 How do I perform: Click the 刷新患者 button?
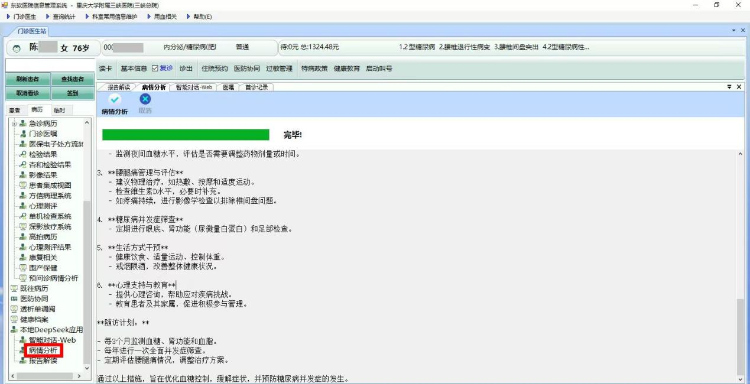pyautogui.click(x=27, y=79)
